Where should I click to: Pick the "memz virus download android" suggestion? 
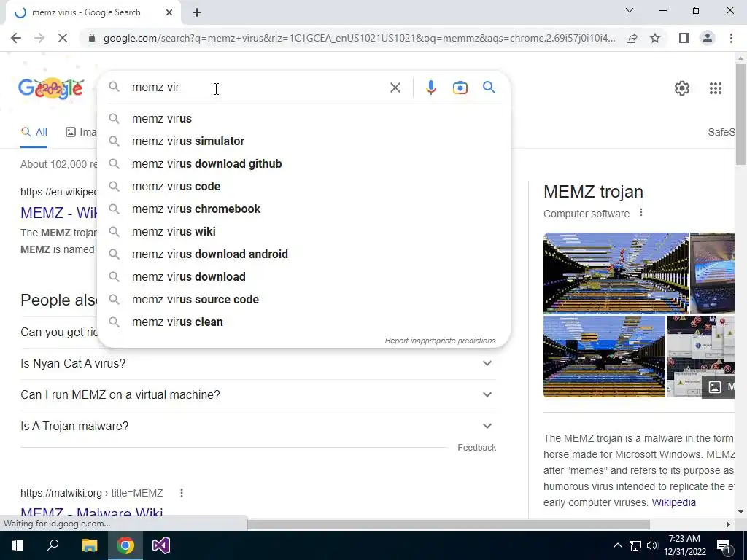click(303, 254)
